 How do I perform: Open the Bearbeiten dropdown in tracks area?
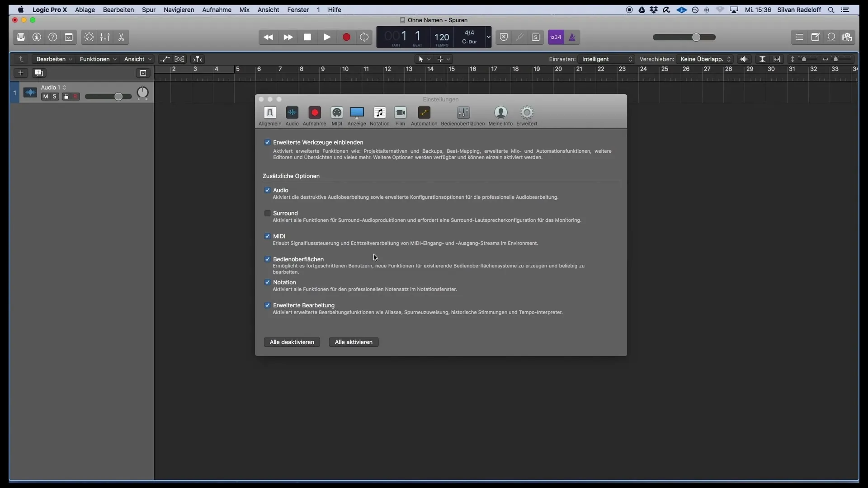click(54, 59)
